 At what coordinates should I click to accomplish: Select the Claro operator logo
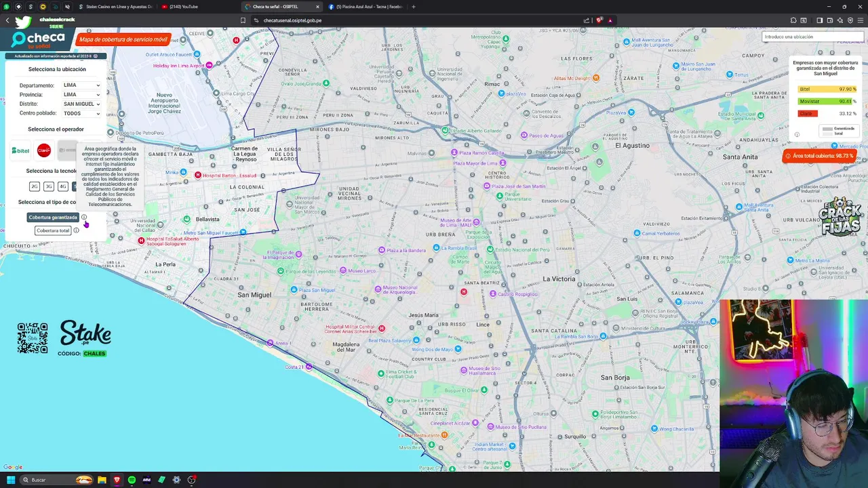44,150
